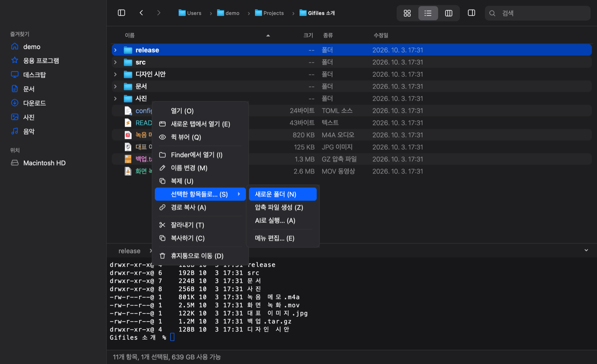Viewport: 597px width, 364px height.
Task: Choose 퀵 뷰어 (Q)
Action: click(x=200, y=137)
